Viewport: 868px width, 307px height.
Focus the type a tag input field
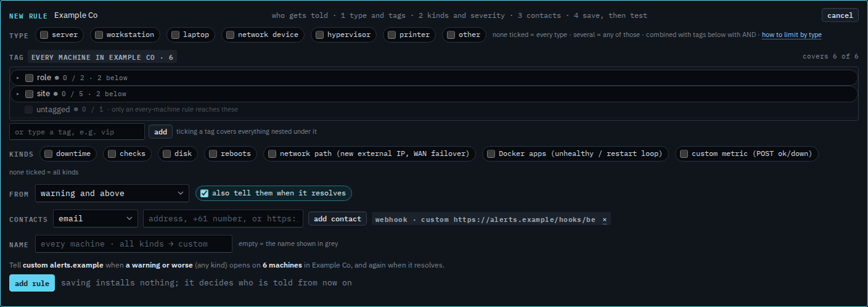[77, 132]
